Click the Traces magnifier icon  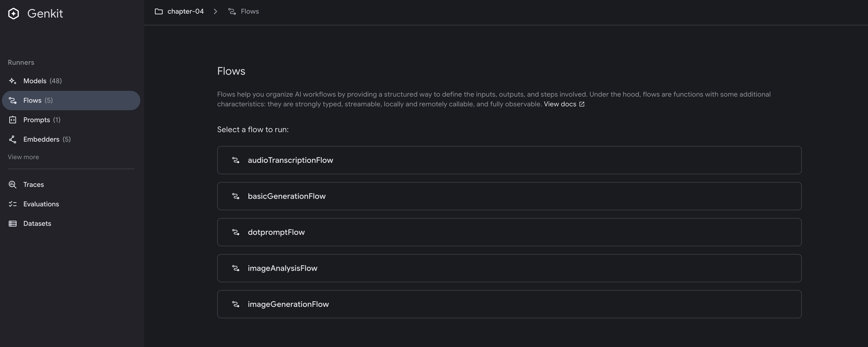12,184
